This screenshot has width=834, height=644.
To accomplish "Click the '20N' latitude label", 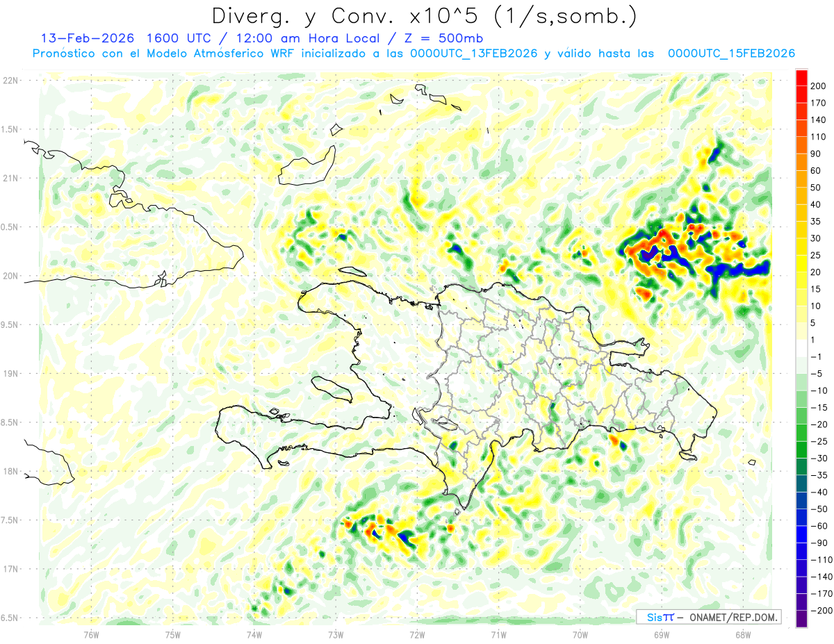I will point(10,276).
